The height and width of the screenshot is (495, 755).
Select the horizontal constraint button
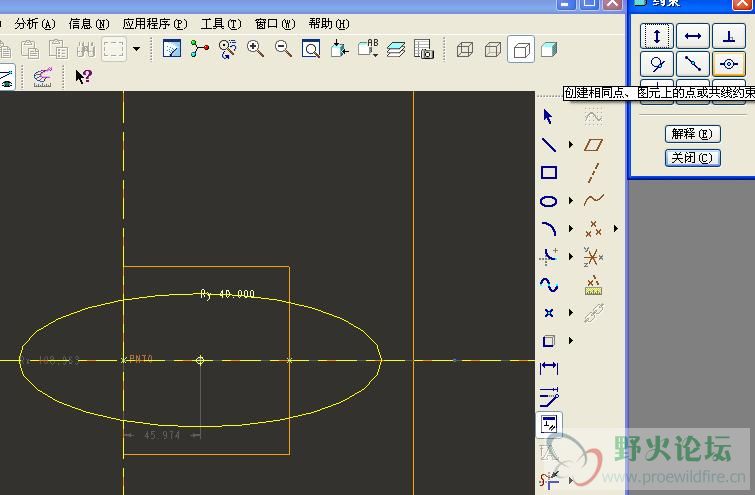[693, 36]
